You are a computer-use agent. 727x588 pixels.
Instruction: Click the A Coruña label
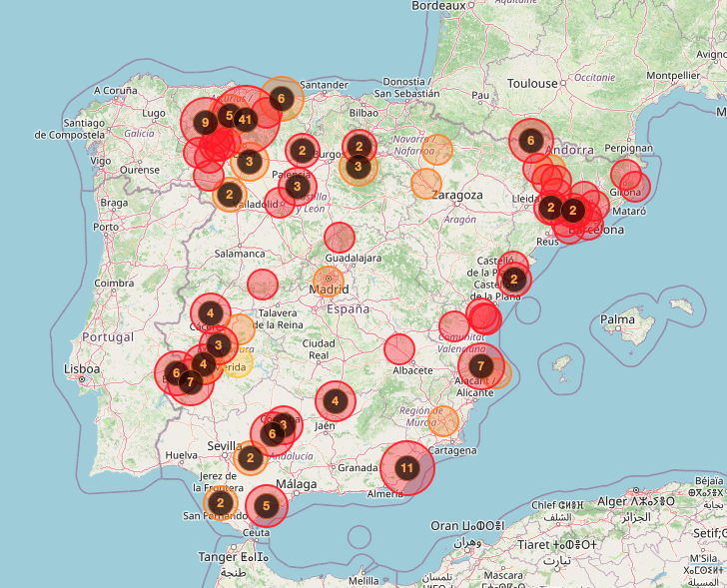(x=116, y=91)
